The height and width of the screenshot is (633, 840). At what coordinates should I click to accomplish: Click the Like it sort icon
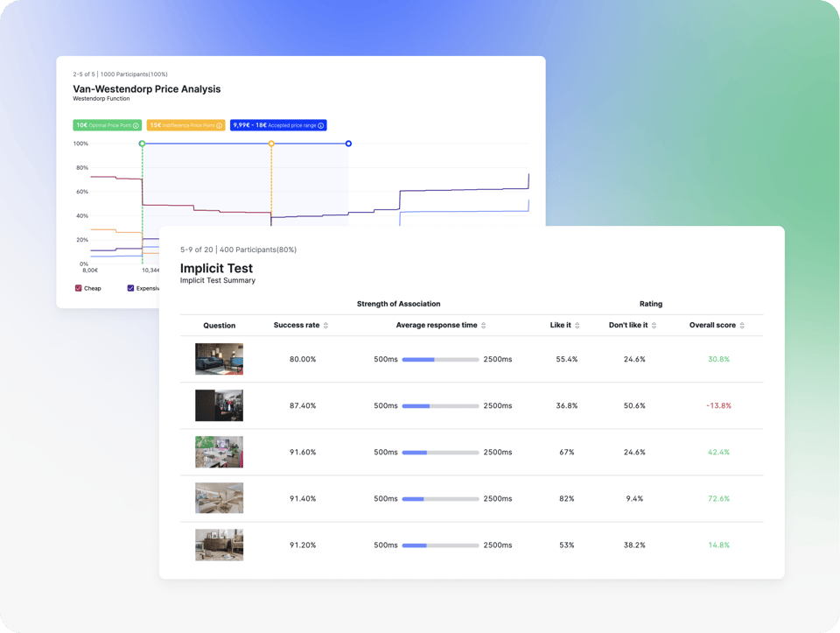(577, 326)
